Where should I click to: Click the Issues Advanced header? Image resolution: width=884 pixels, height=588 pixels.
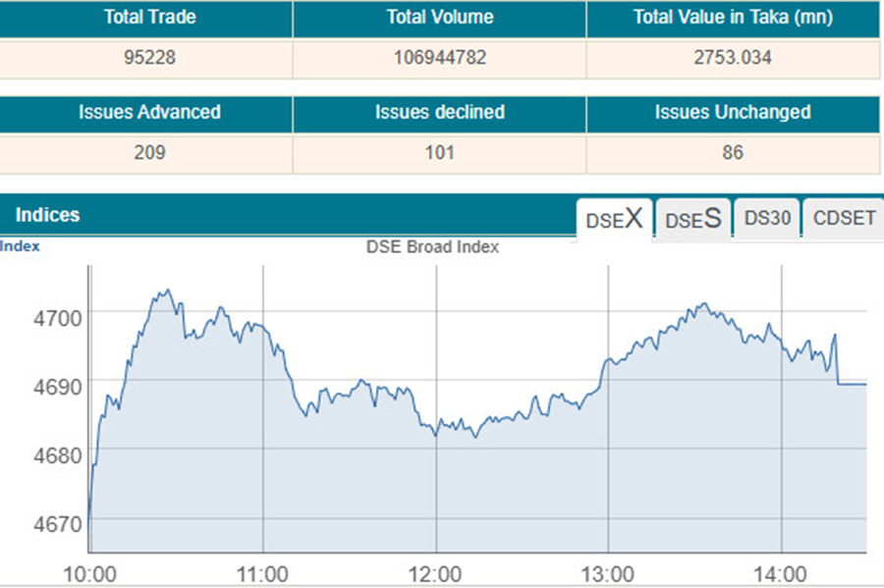(x=150, y=112)
